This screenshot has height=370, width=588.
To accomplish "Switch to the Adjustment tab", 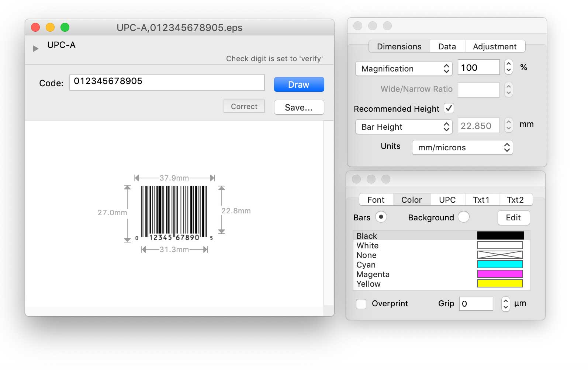I will pos(495,46).
